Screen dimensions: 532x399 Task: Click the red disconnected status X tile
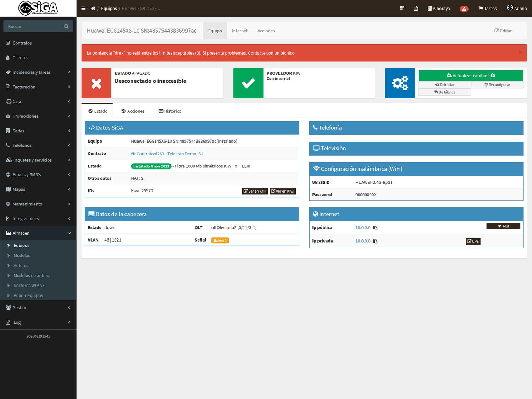pyautogui.click(x=96, y=83)
